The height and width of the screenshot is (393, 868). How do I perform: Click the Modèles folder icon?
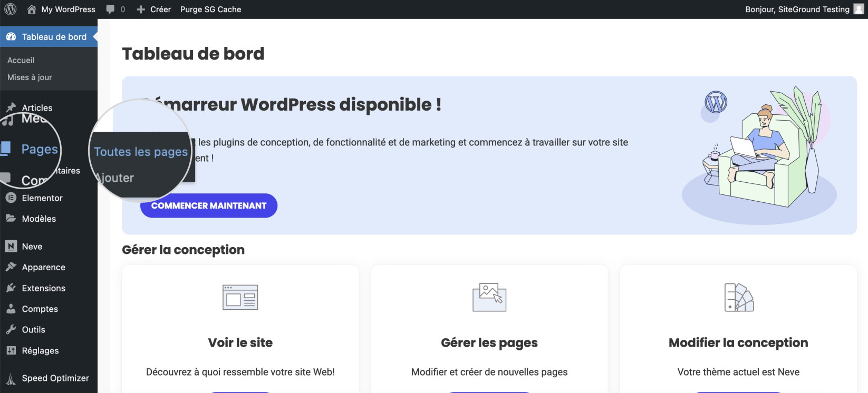pos(11,218)
